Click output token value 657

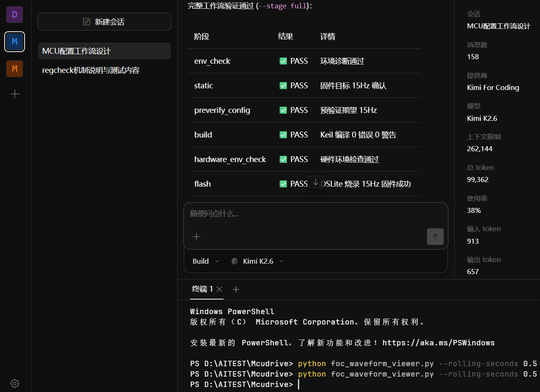pos(473,272)
